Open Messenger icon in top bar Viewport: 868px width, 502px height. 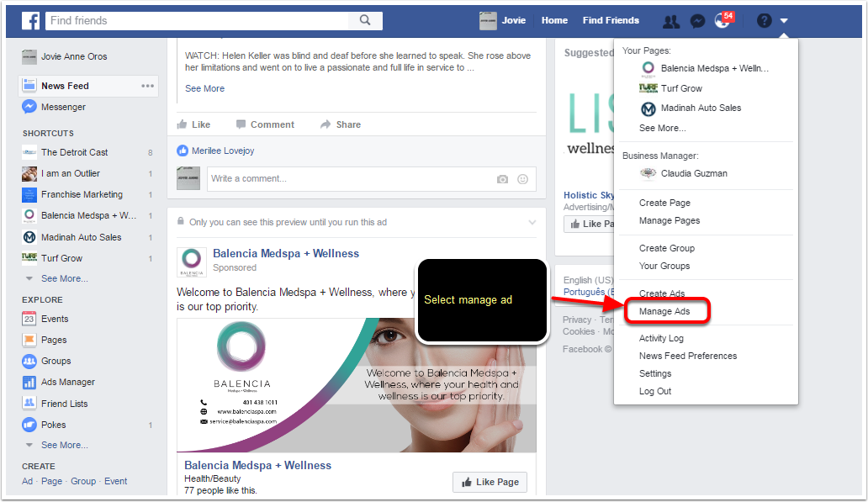click(697, 21)
